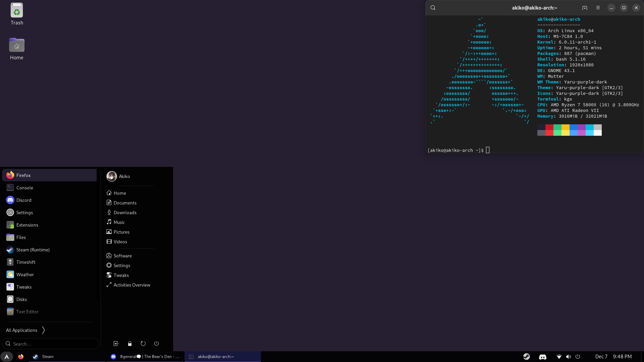
Task: Click the 'akiko@akiko-arch' neofetch header
Action: coord(559,19)
